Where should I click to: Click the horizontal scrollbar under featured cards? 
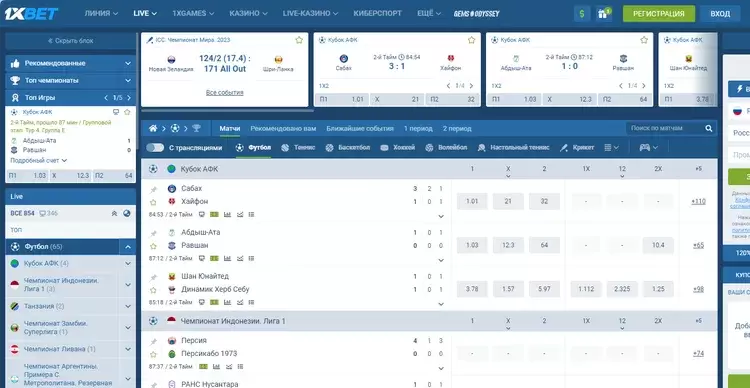(x=227, y=111)
